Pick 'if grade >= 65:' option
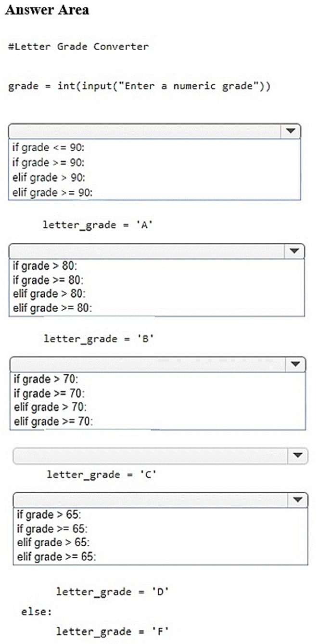The height and width of the screenshot is (644, 317). click(x=52, y=528)
